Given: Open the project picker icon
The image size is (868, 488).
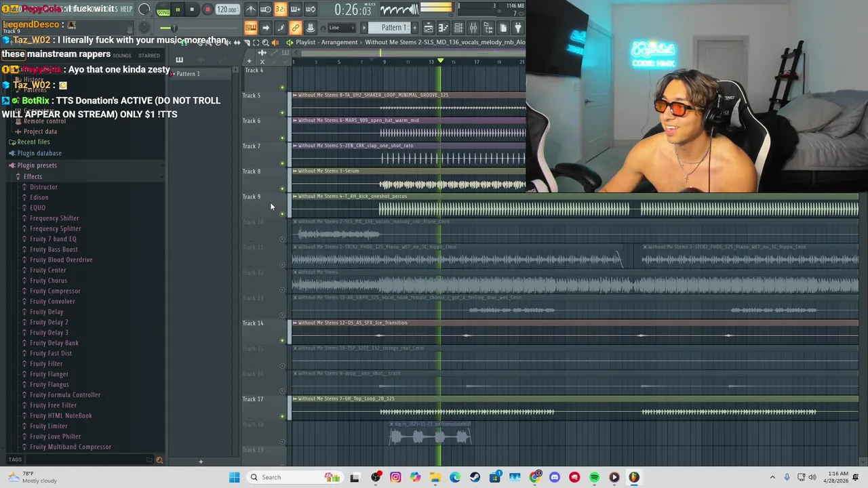Looking at the screenshot, I should click(503, 28).
